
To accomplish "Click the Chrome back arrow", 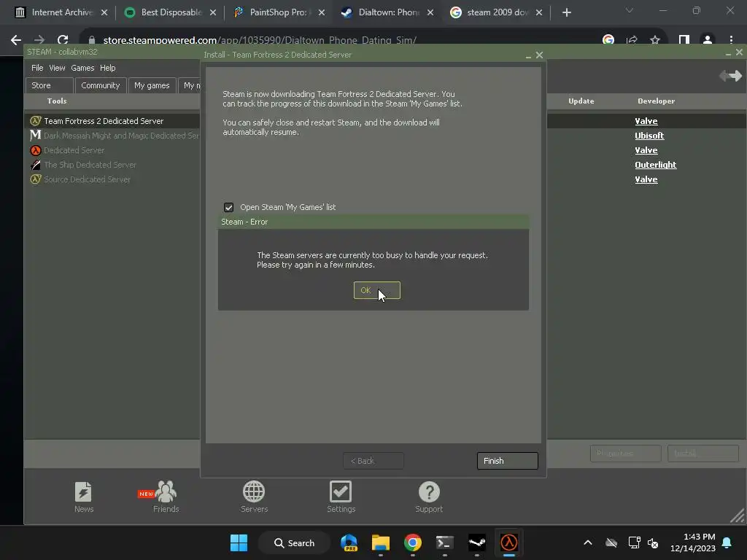I will pyautogui.click(x=16, y=40).
